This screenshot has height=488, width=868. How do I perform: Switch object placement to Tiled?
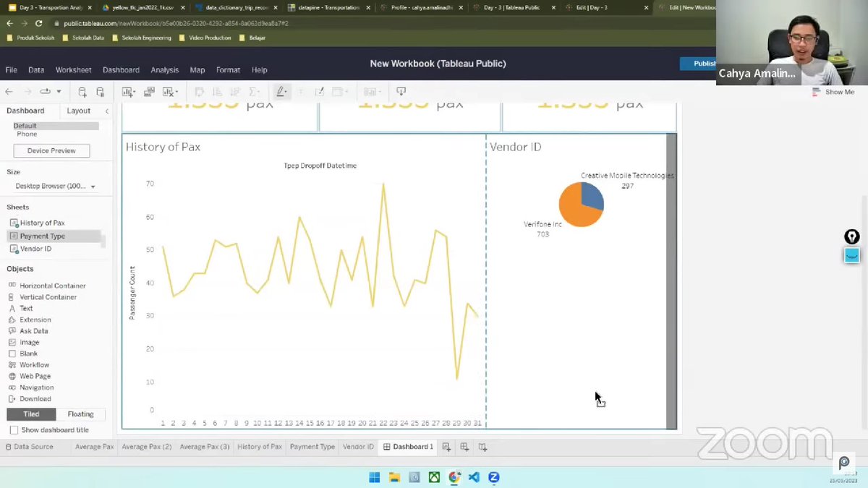point(31,414)
